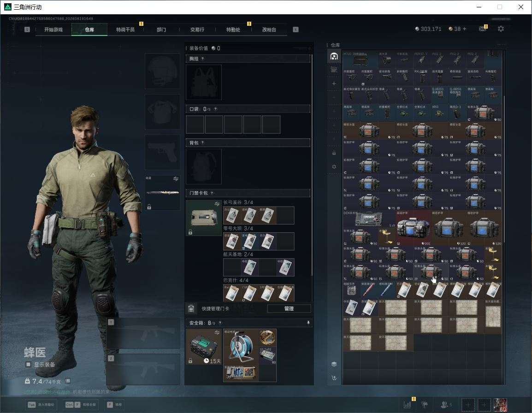The image size is (532, 413).
Task: Click the help icon next to 口袋
Action: tap(215, 109)
